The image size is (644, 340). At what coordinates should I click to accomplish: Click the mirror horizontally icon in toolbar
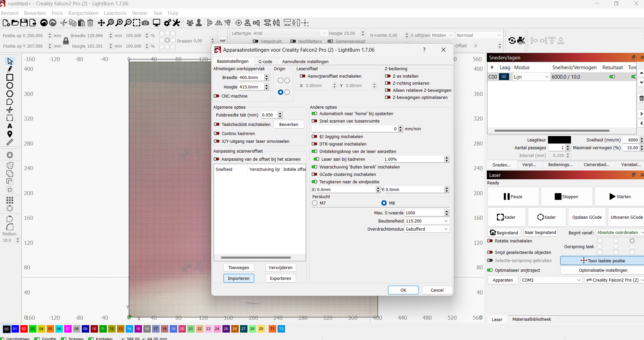point(219,23)
